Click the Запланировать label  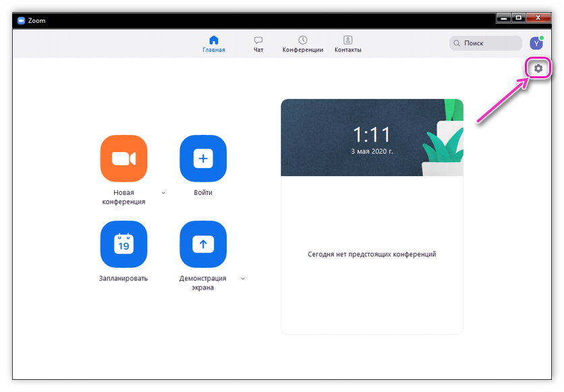(x=123, y=278)
